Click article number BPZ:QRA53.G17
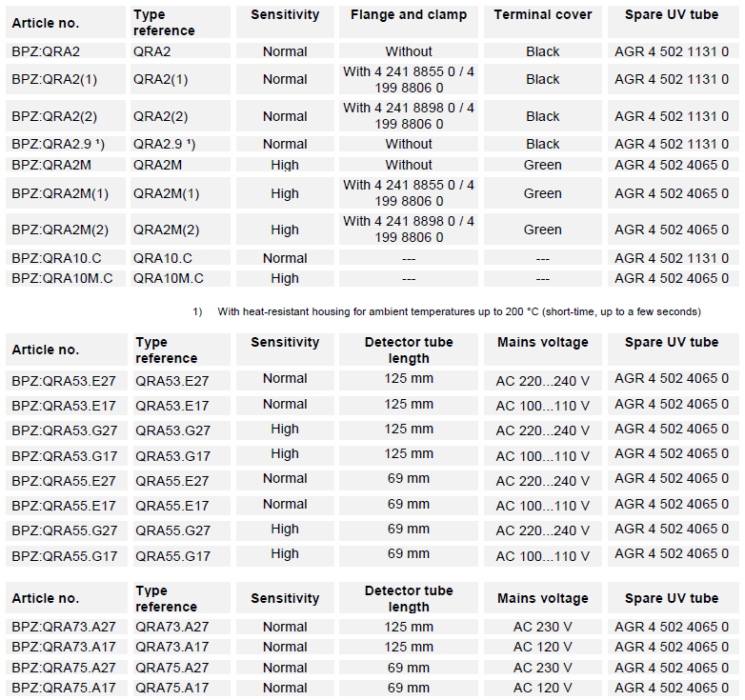This screenshot has width=745, height=700. [65, 456]
